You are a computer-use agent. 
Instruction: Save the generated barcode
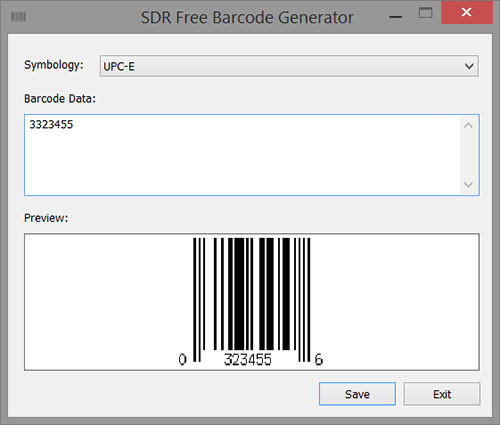[357, 394]
